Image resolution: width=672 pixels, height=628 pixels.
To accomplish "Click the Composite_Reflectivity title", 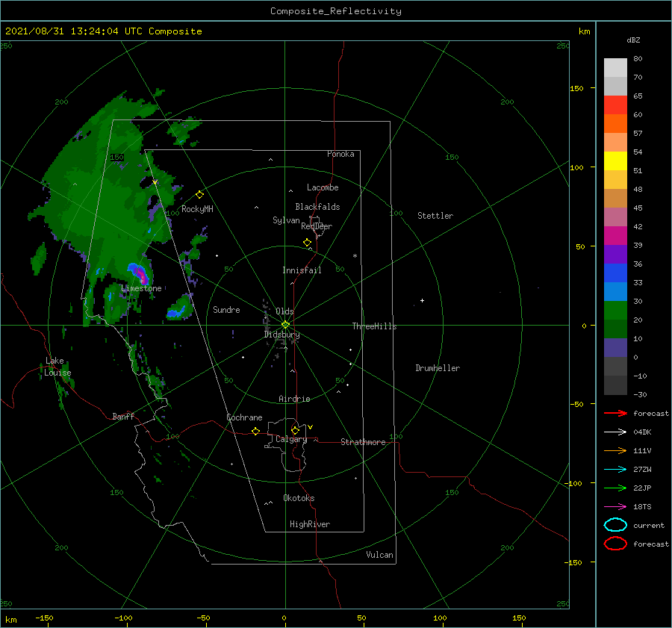I will pyautogui.click(x=335, y=11).
